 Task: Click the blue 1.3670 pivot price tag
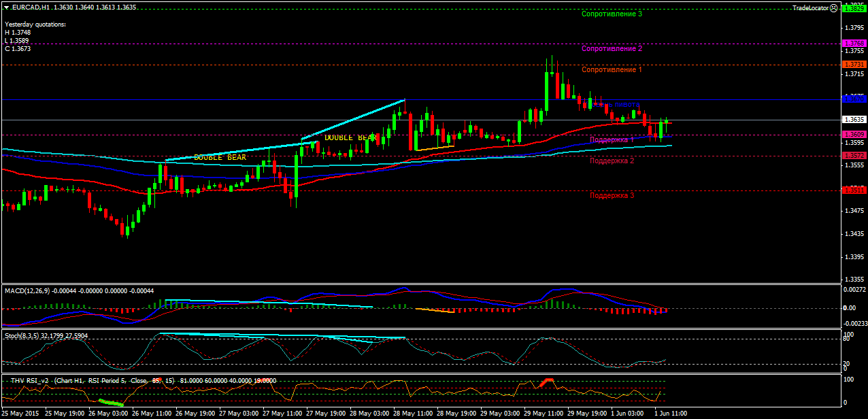point(854,99)
